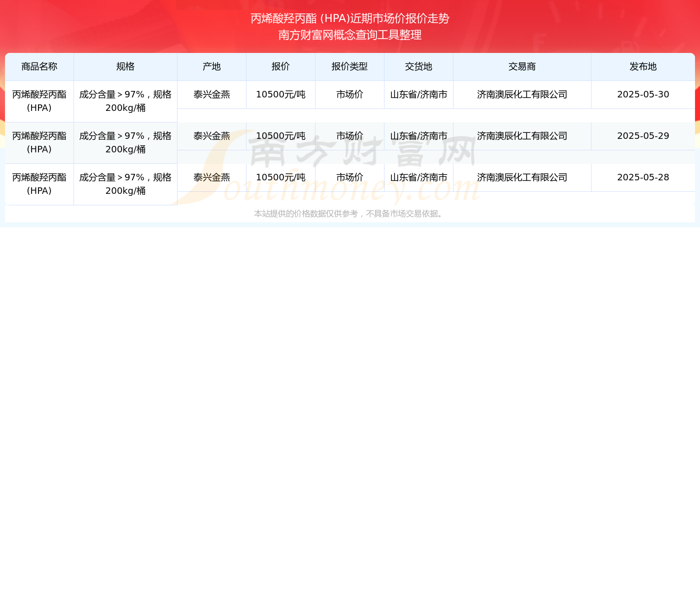Select the 规格 column header
This screenshot has width=700, height=602.
(x=125, y=67)
